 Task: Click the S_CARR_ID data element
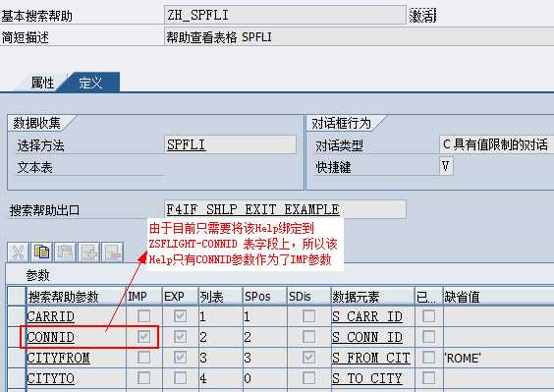tap(372, 316)
